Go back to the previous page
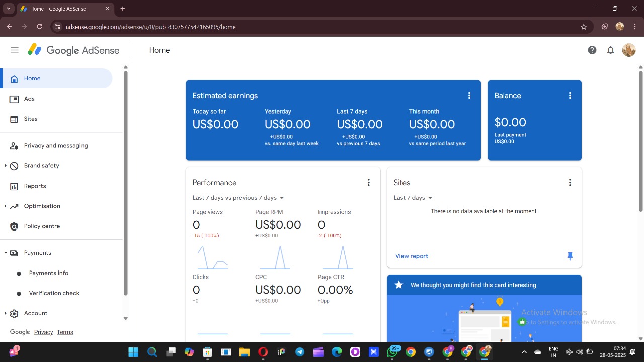Image resolution: width=644 pixels, height=362 pixels. pos(9,27)
